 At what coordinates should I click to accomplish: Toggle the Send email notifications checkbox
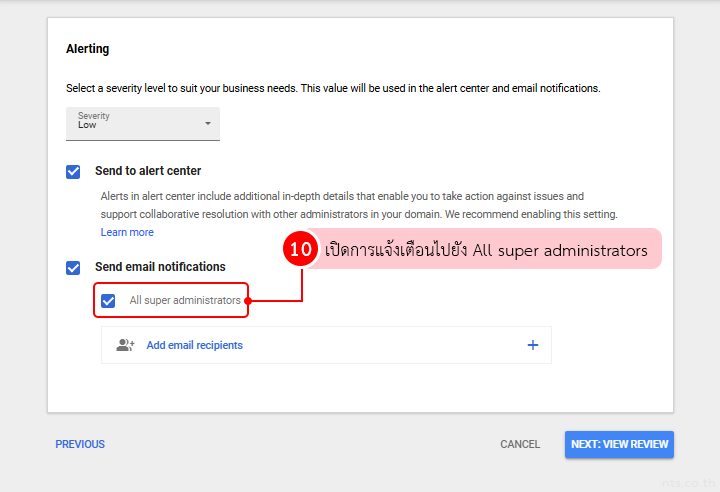click(x=73, y=268)
